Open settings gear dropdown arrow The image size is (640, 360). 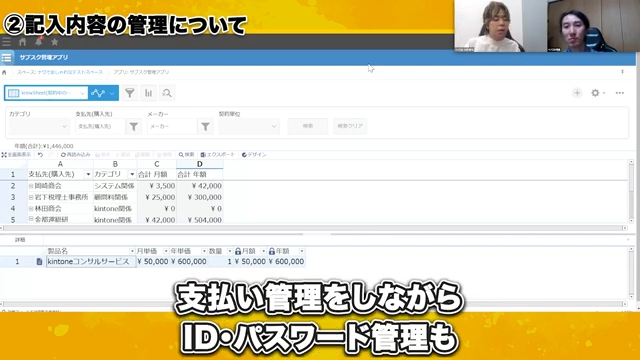pyautogui.click(x=604, y=93)
